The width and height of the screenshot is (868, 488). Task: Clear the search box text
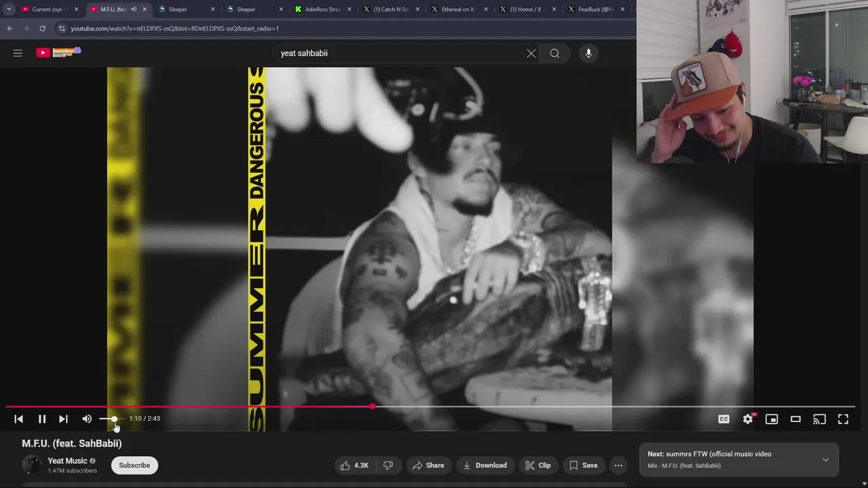(531, 54)
